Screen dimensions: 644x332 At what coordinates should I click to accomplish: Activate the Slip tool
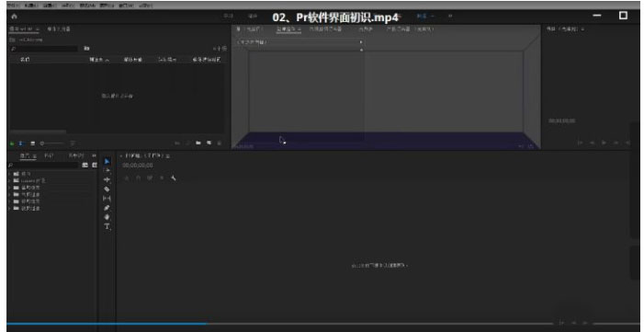tap(107, 199)
